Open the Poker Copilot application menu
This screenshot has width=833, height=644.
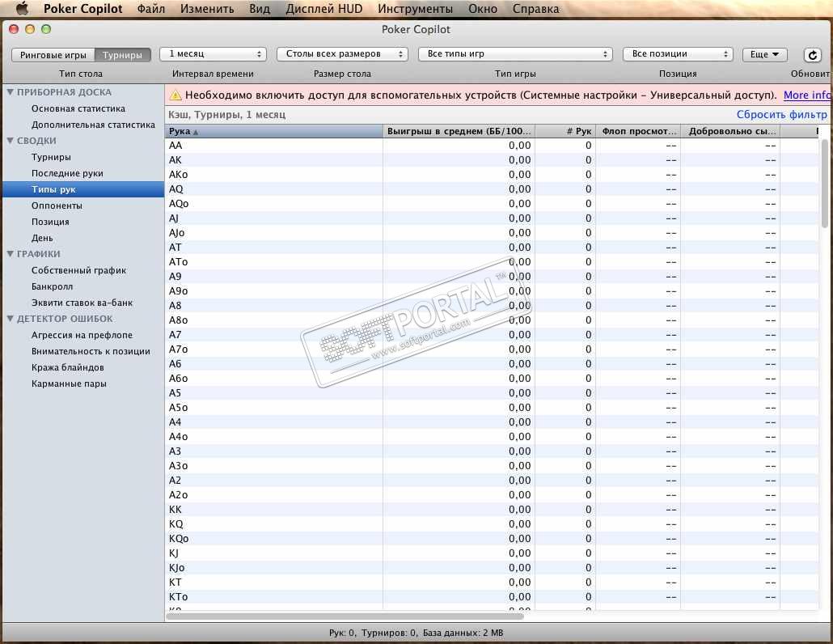[82, 9]
